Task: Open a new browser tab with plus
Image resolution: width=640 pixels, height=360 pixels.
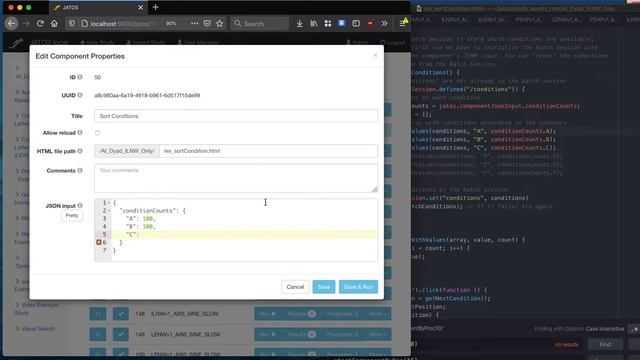Action: click(x=156, y=7)
